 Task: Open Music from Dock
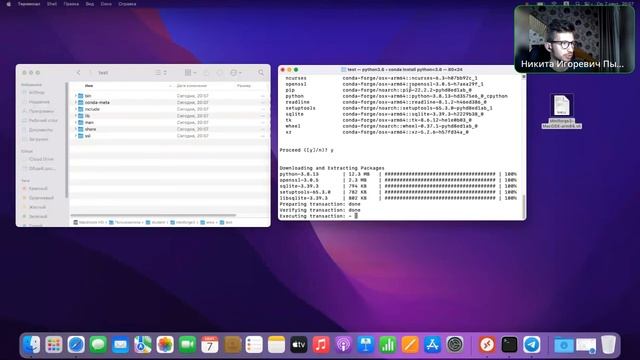pos(321,345)
